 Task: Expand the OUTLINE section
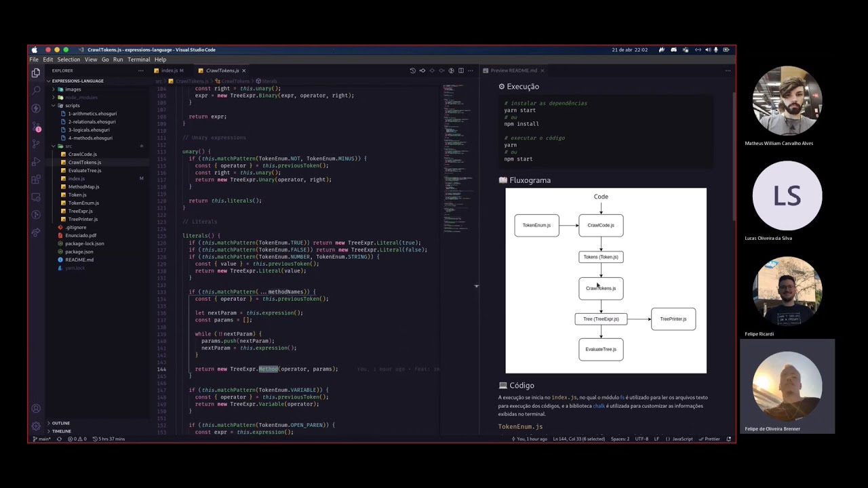pos(61,423)
